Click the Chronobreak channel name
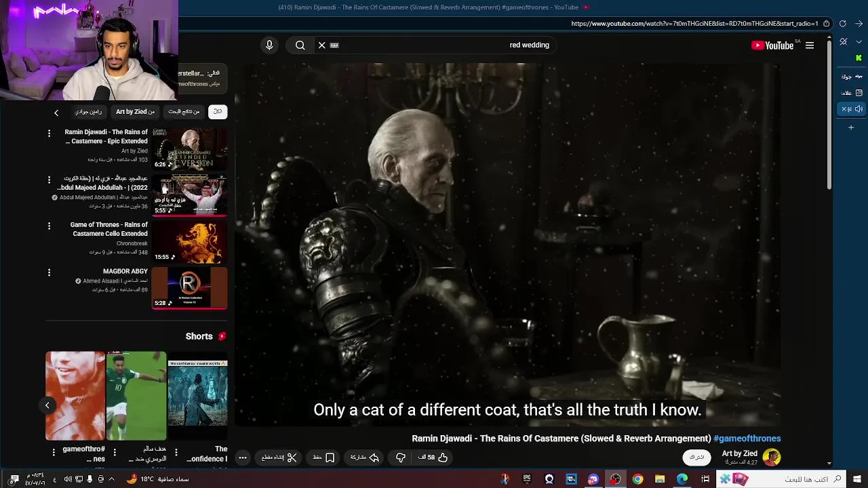The image size is (868, 488). click(x=132, y=243)
